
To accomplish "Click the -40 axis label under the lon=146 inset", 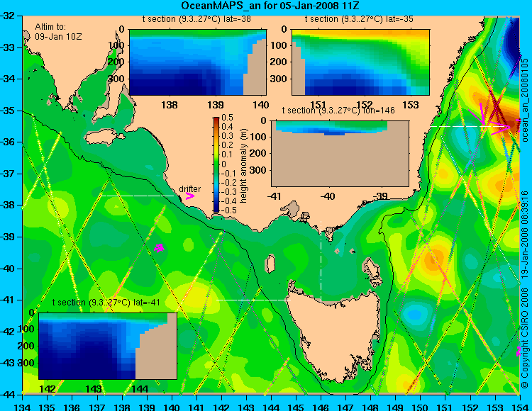I will 328,196.
